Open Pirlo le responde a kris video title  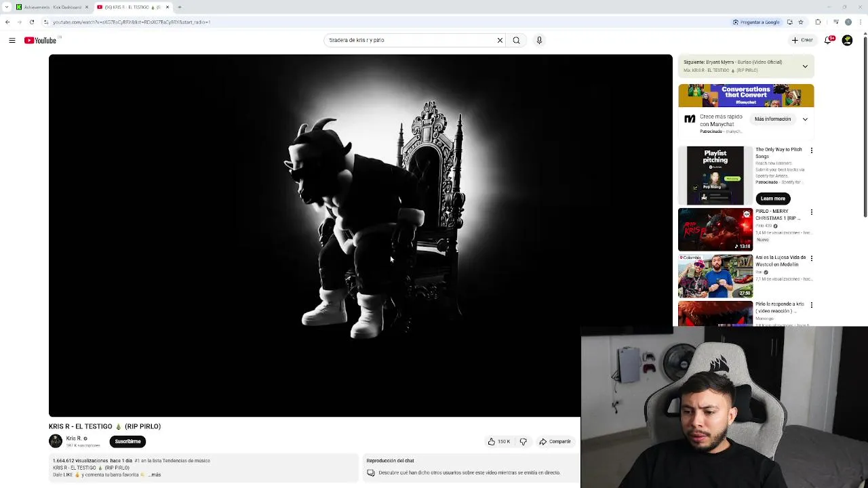click(780, 308)
